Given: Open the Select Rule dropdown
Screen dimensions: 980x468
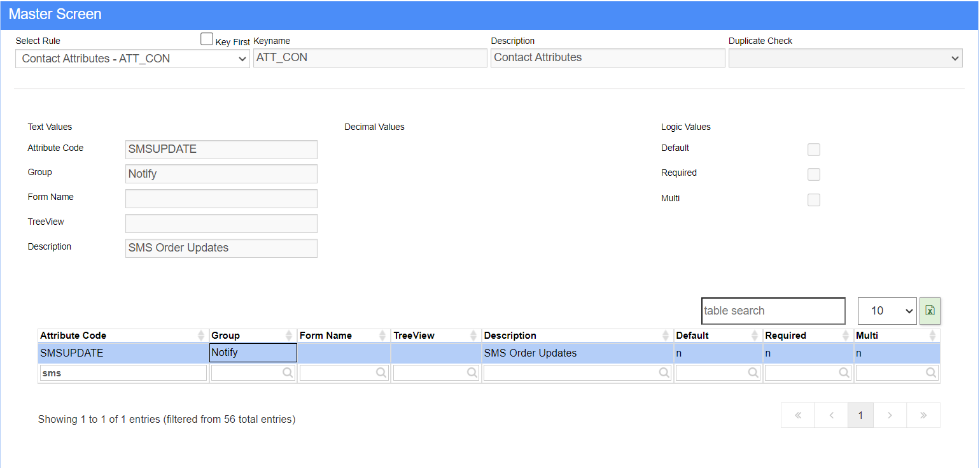Looking at the screenshot, I should coord(132,59).
